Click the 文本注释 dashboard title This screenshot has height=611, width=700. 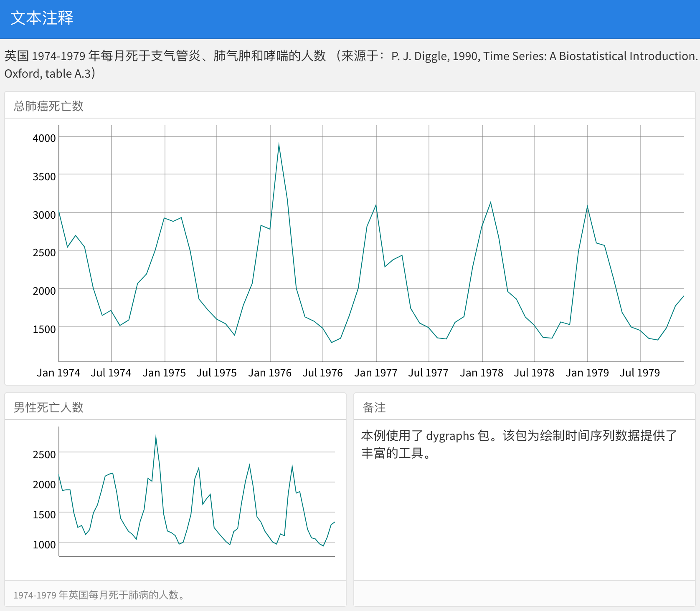[x=42, y=18]
